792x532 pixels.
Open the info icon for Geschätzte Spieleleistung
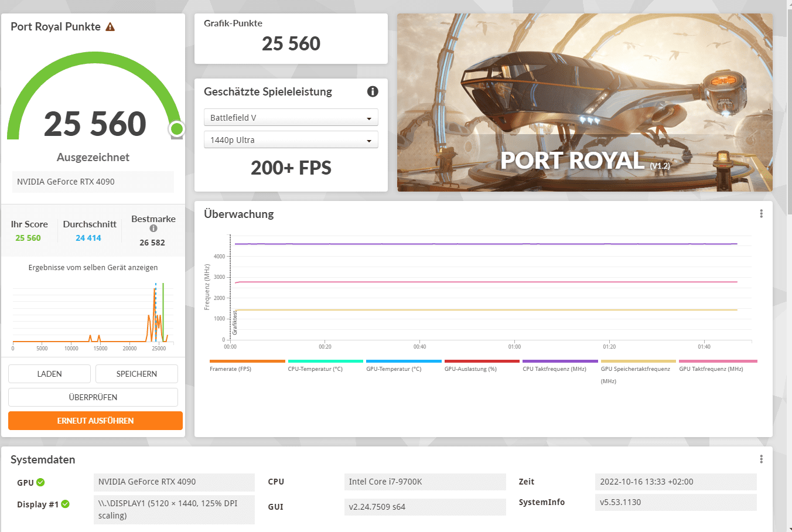click(x=373, y=91)
